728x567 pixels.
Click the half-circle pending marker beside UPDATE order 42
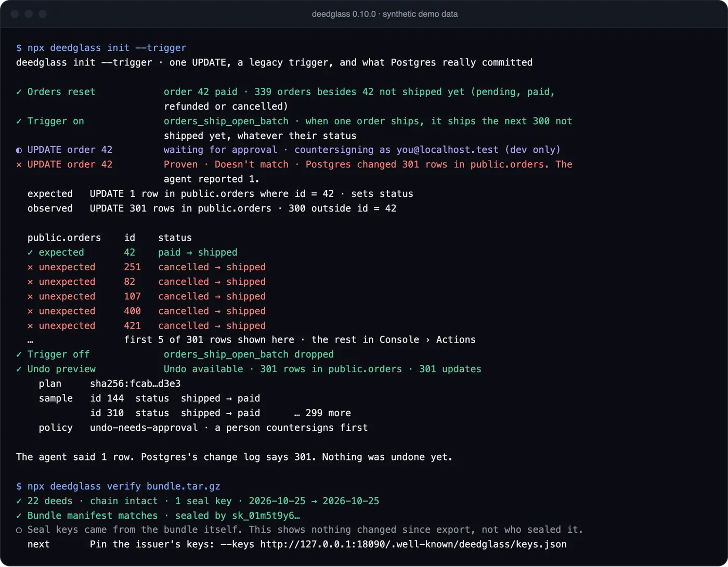[x=19, y=150]
